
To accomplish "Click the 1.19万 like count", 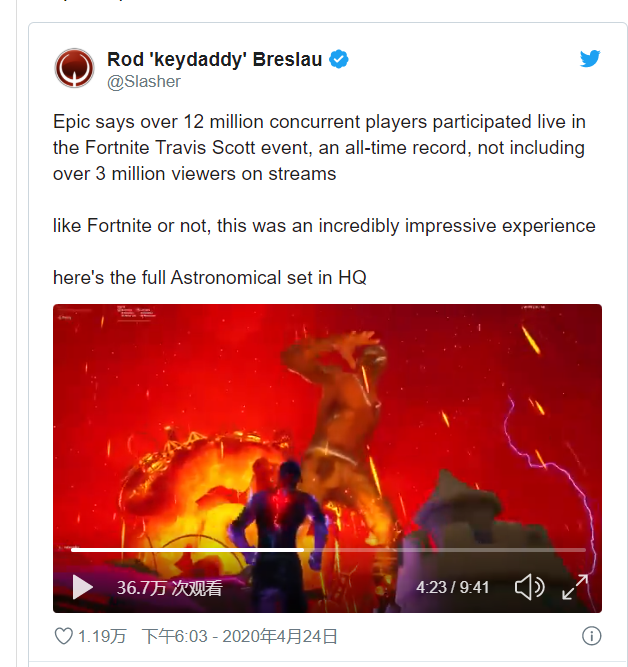I will point(102,636).
